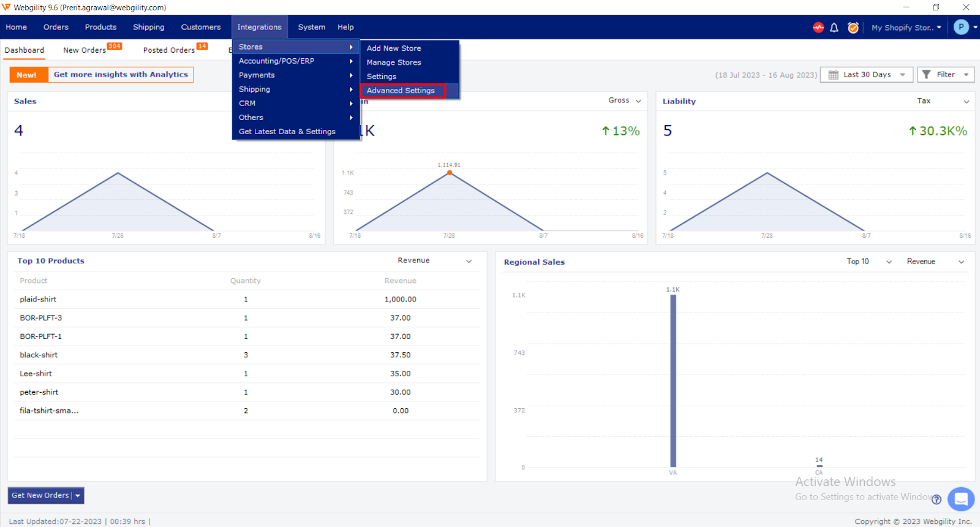Click the Webgility logo in title bar
Screen dimensions: 980x527
(x=6, y=7)
